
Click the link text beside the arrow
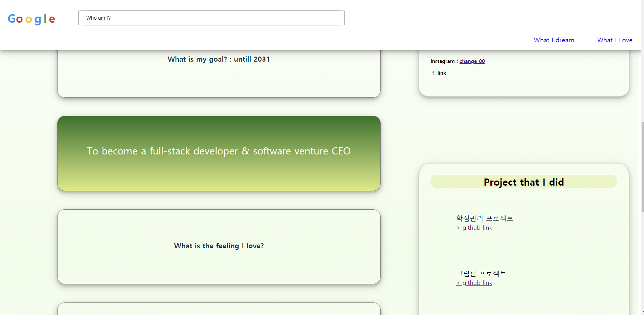click(x=441, y=73)
